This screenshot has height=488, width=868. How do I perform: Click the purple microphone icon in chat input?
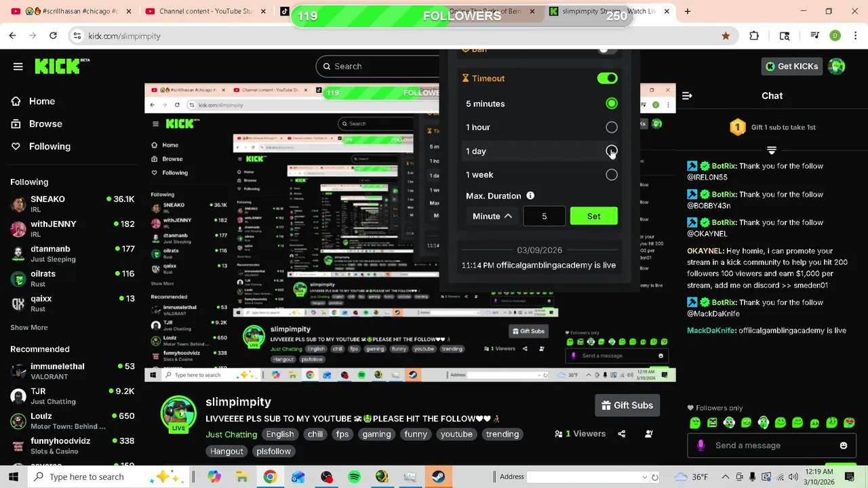pos(701,445)
